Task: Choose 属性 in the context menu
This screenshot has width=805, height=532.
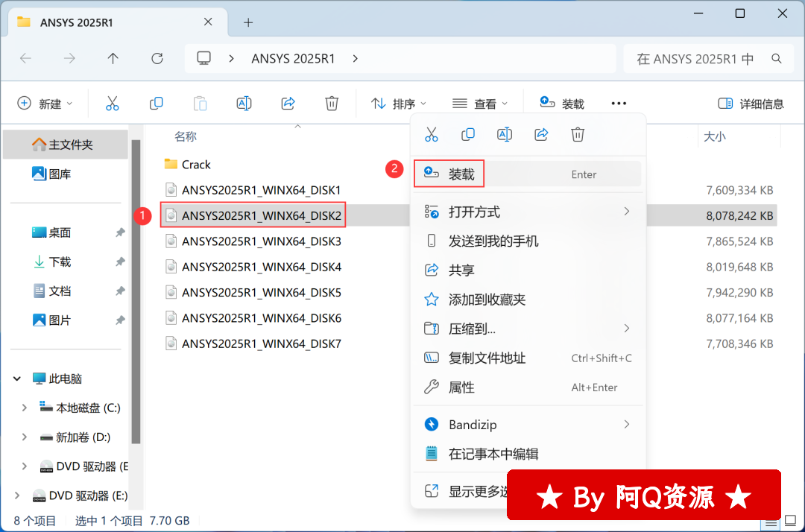Action: (528, 387)
